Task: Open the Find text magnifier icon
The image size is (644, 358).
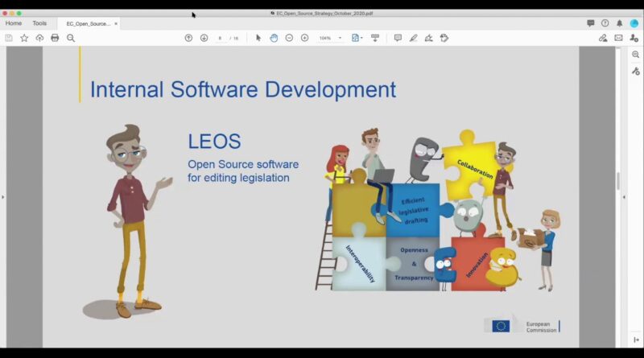Action: pyautogui.click(x=71, y=38)
